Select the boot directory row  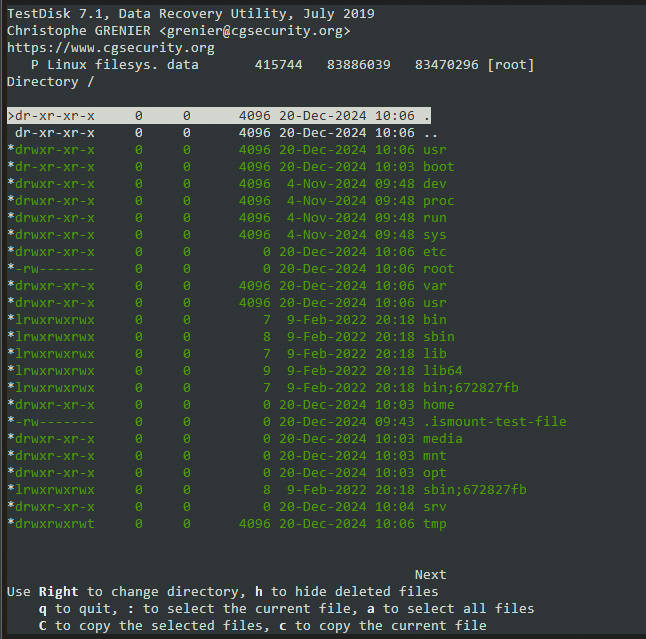pyautogui.click(x=231, y=166)
